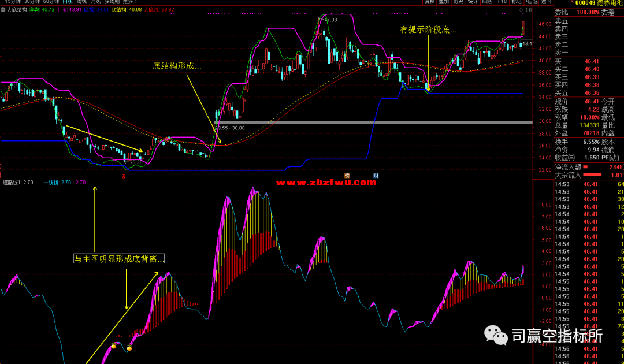
Task: Open the 历史 history button
Action: tap(458, 2)
